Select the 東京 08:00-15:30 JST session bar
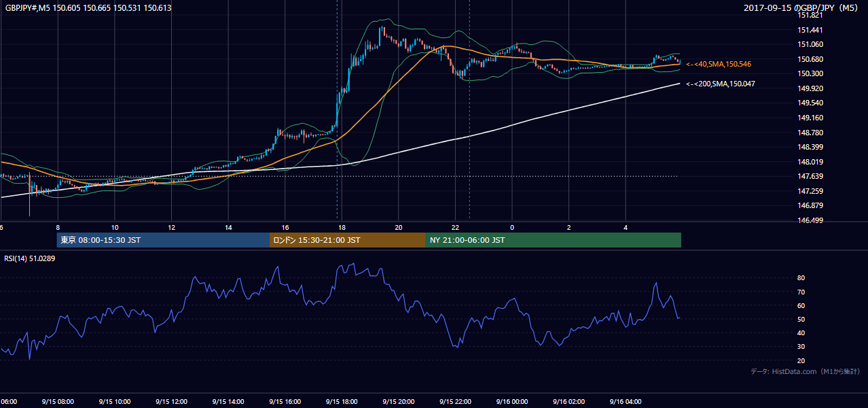This screenshot has width=868, height=408. (x=164, y=240)
